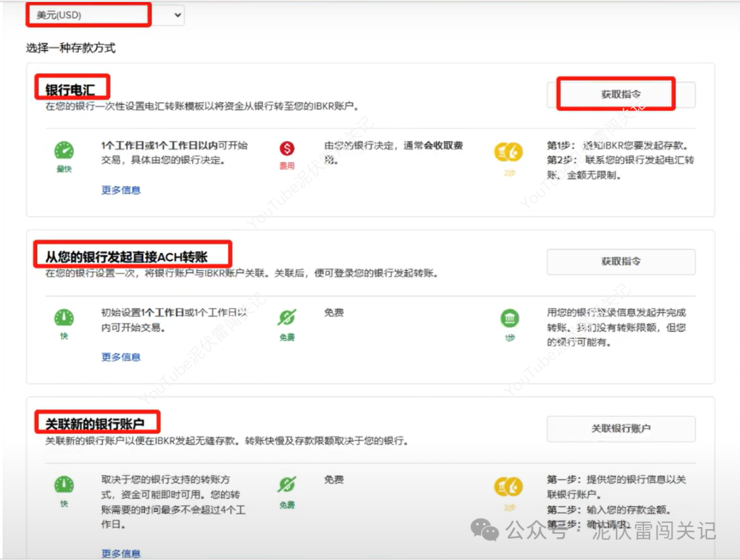Click the red dollar 费用 fee icon
Screen dimensions: 740x560
[286, 148]
